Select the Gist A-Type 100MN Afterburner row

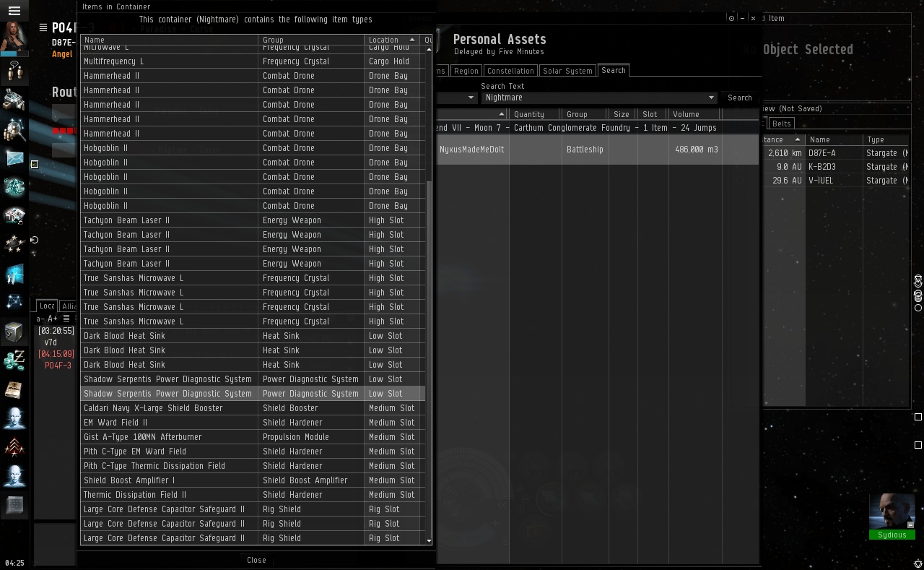coord(253,437)
